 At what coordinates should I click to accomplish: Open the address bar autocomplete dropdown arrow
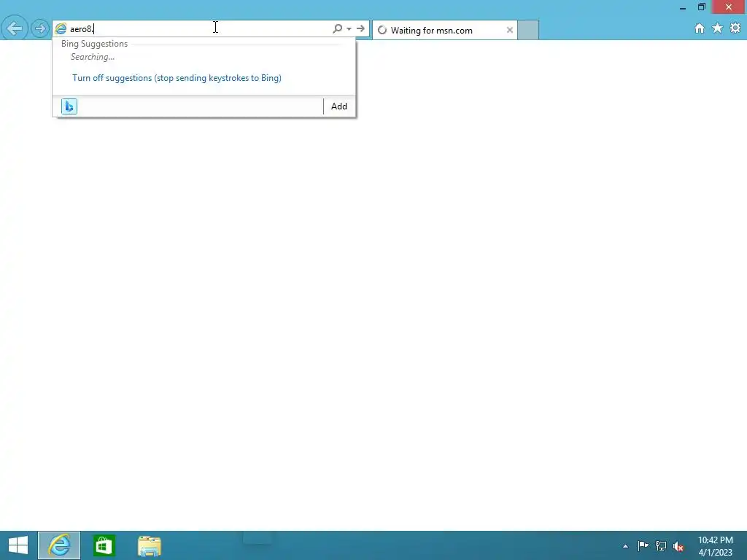[349, 28]
